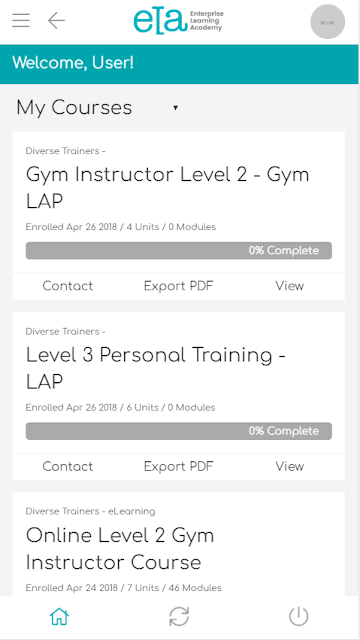Click the back arrow icon
The image size is (360, 640).
pos(56,20)
